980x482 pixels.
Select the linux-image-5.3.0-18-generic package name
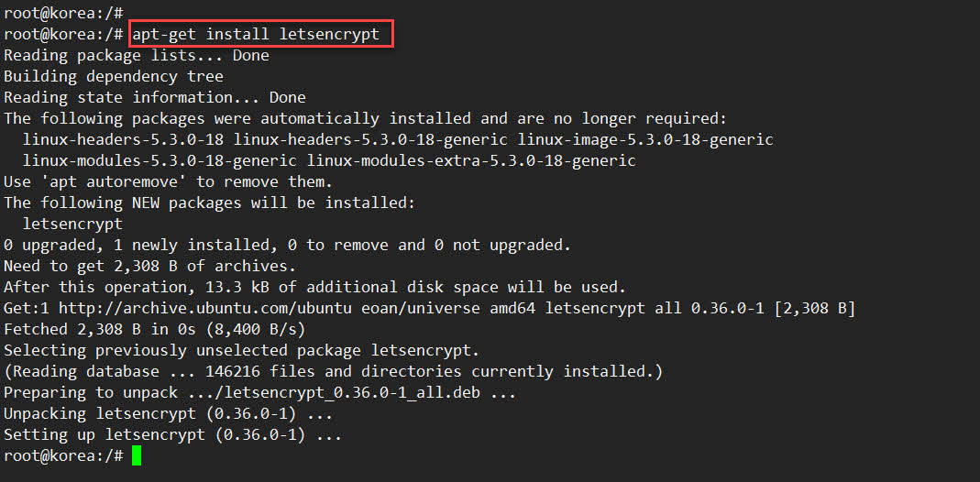click(644, 140)
